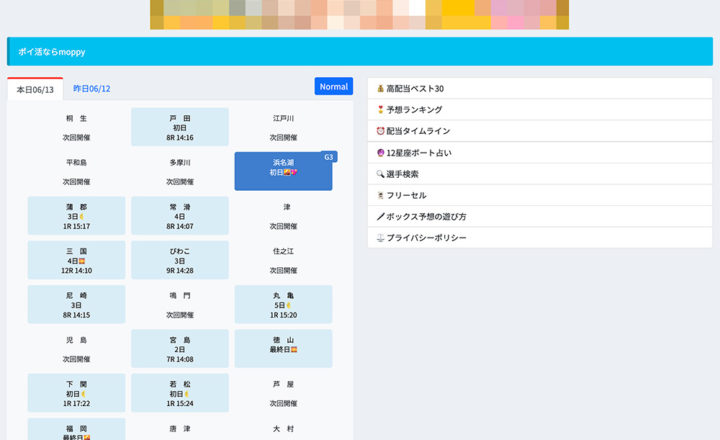Image resolution: width=720 pixels, height=440 pixels.
Task: Open 12星座ボート占い menu item
Action: click(540, 152)
